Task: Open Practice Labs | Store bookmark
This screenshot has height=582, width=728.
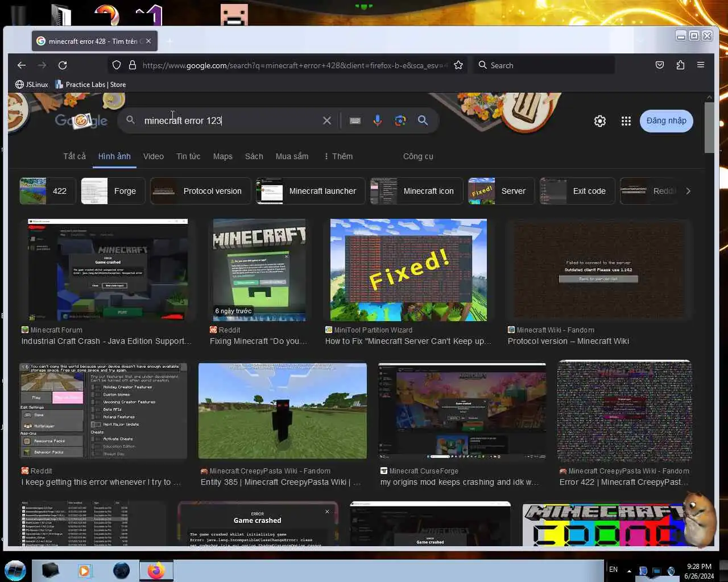Action: 90,85
